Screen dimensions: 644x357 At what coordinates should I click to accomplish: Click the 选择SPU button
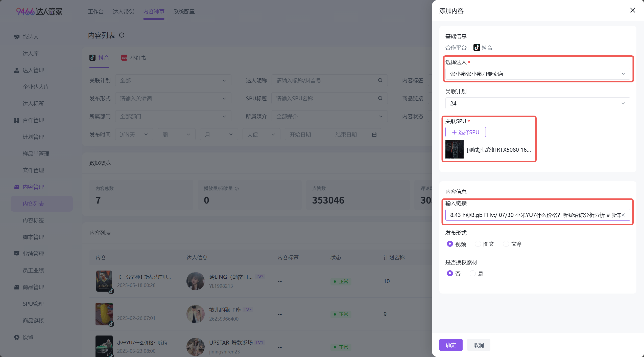coord(465,132)
